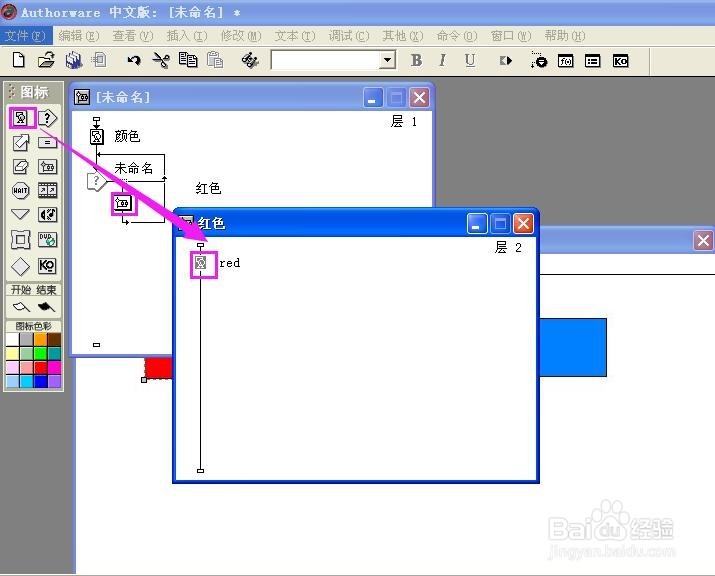
Task: Pick the red icon color swatch
Action: click(x=41, y=367)
